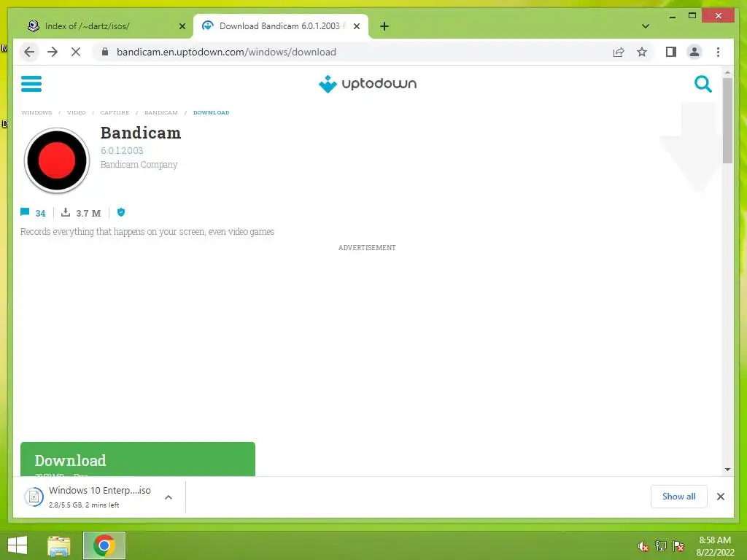The image size is (747, 560).
Task: Go to the Video breadcrumb
Action: pos(76,112)
